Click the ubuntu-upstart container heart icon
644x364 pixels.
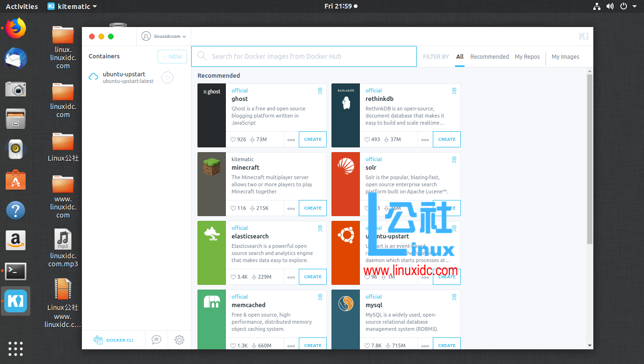[167, 77]
